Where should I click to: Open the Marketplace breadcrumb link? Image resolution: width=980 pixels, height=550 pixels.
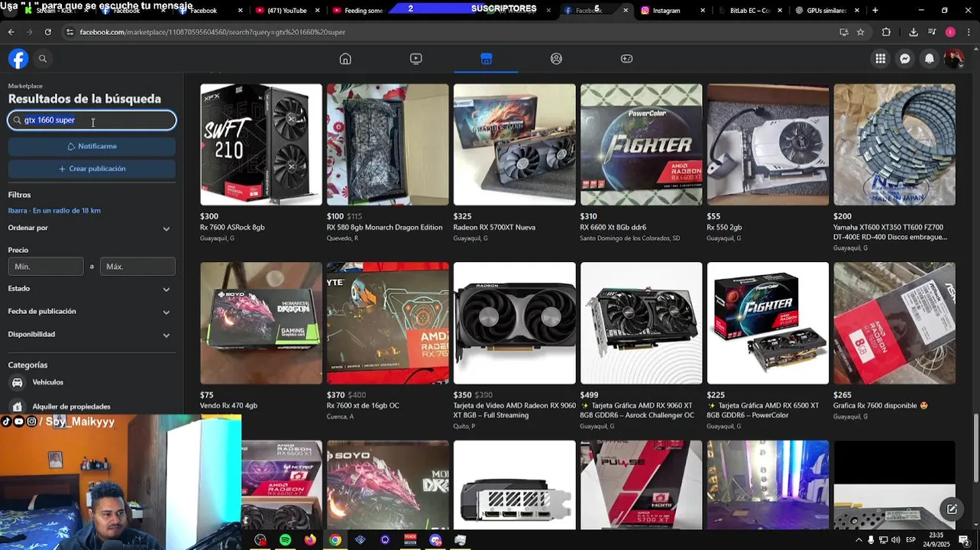25,86
